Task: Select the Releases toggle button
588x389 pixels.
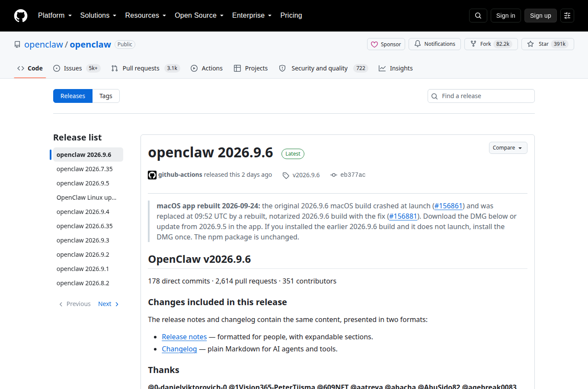Action: pos(73,96)
